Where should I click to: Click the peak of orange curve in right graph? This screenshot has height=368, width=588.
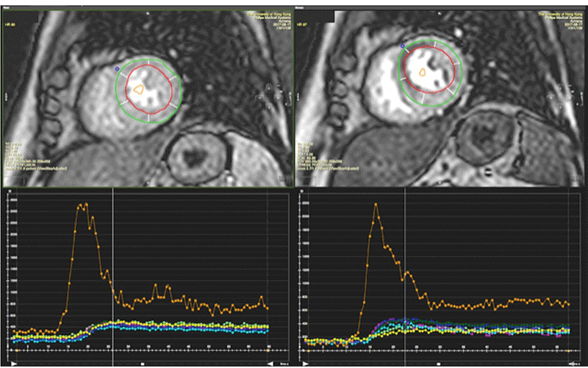[376, 204]
